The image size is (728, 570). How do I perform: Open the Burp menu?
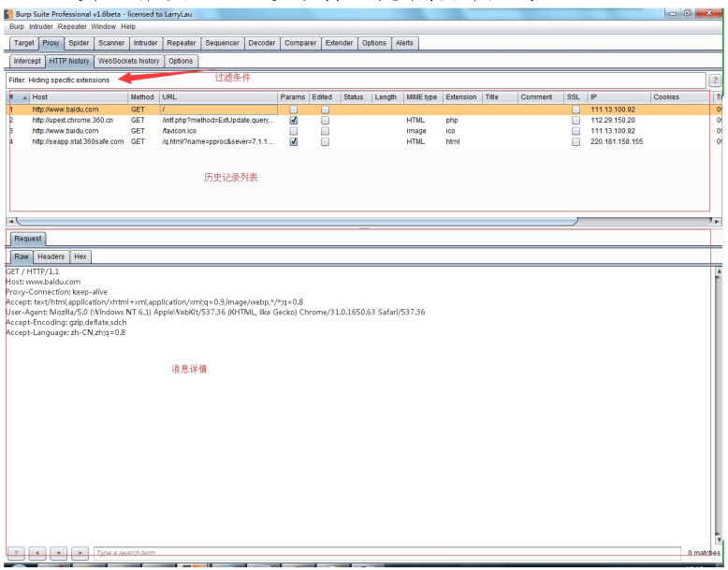(x=17, y=26)
